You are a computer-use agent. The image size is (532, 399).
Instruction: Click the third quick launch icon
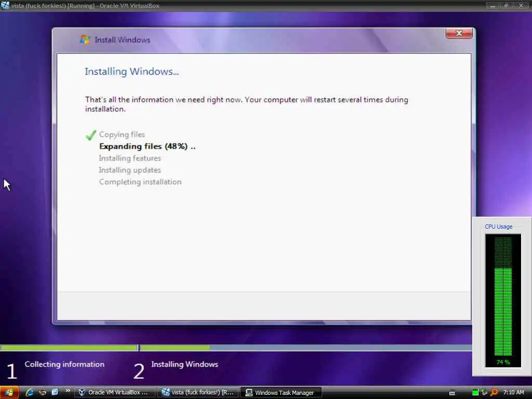point(55,392)
